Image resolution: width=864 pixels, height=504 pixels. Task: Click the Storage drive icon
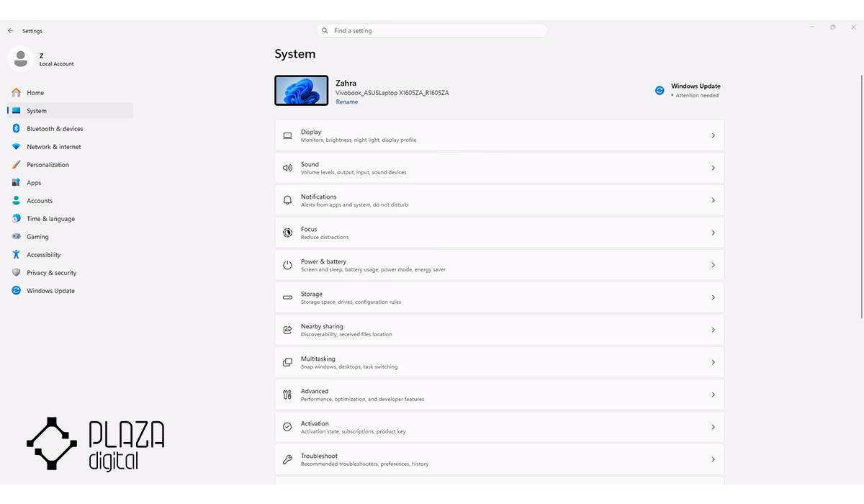(287, 297)
